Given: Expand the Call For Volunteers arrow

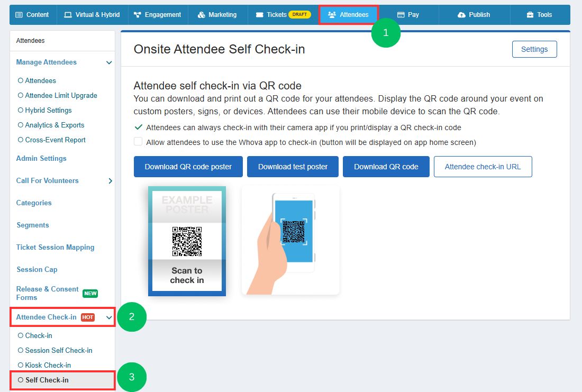Looking at the screenshot, I should click(110, 181).
